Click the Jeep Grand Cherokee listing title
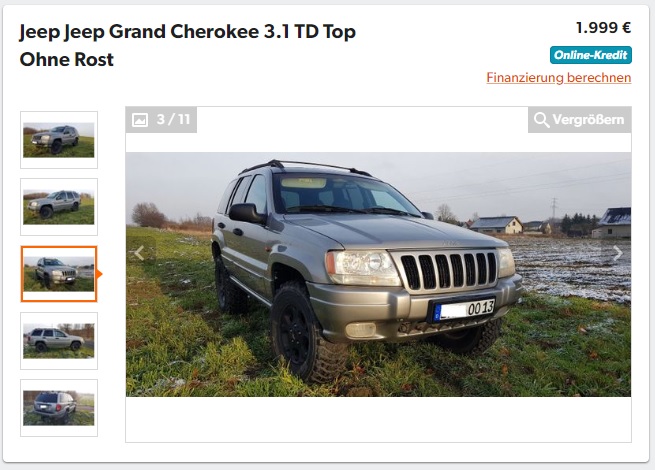The height and width of the screenshot is (470, 655). 188,45
